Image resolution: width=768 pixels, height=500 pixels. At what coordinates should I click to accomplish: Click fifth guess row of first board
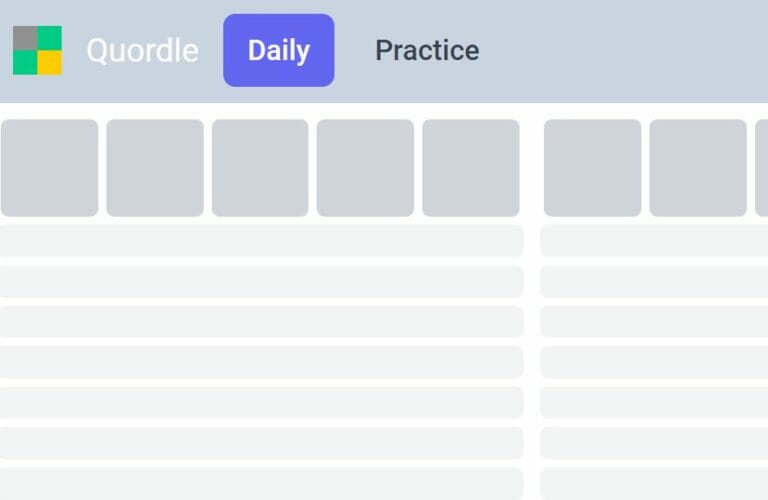tap(262, 362)
